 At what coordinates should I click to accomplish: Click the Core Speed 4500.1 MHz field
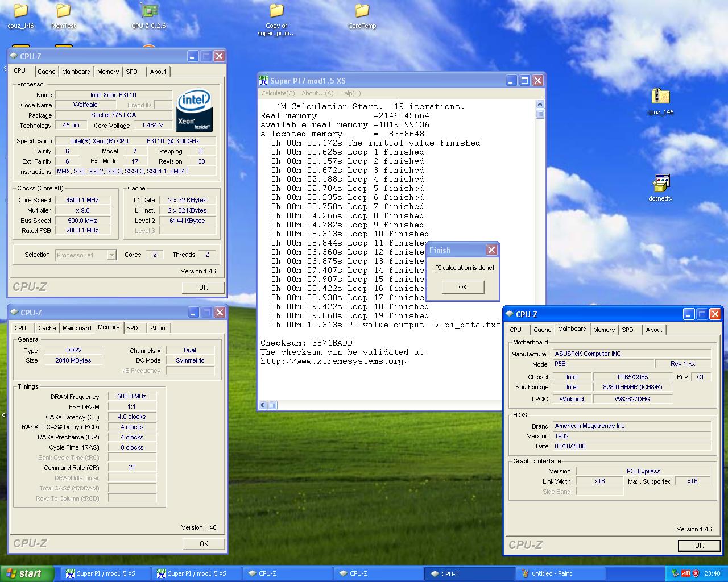[x=82, y=200]
